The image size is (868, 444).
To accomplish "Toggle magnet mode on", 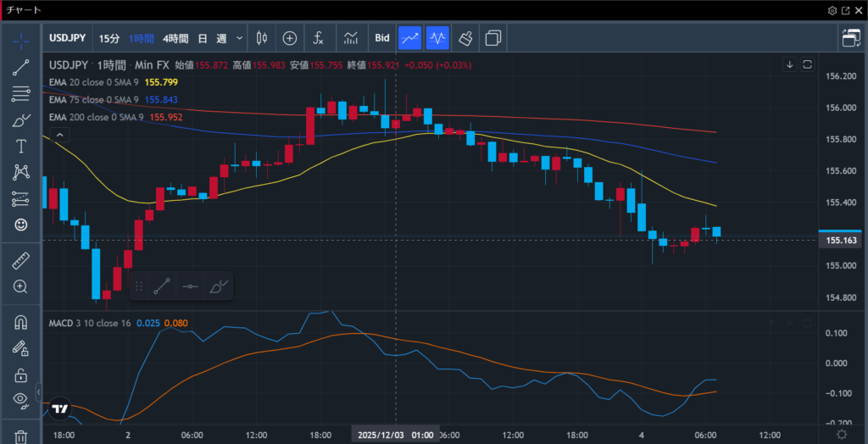I will (21, 322).
